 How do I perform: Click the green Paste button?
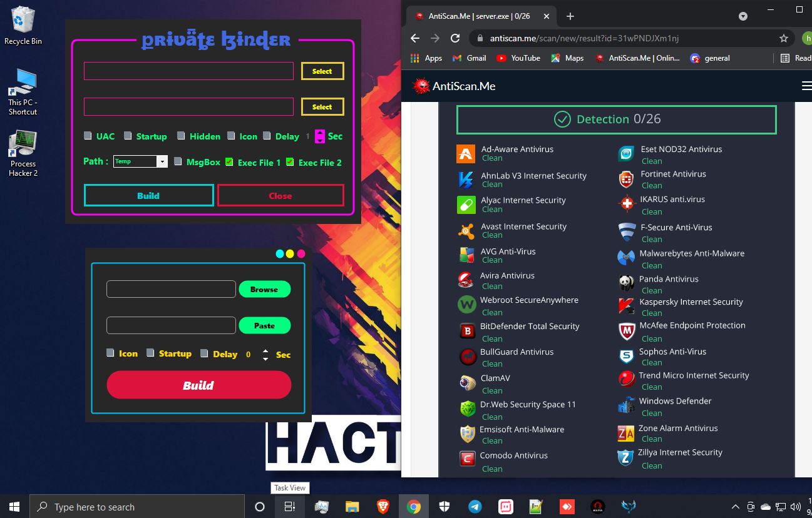click(264, 325)
